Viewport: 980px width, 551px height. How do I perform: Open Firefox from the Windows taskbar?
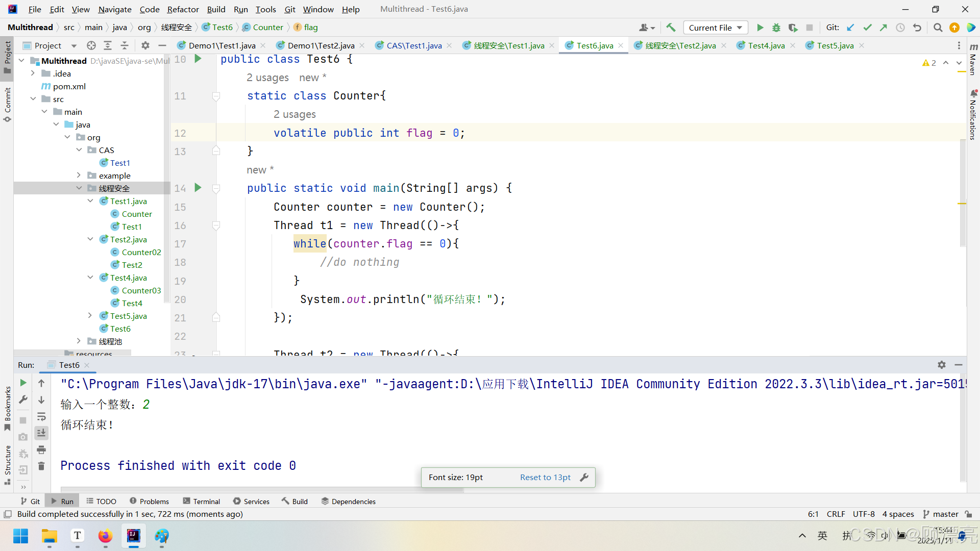105,536
